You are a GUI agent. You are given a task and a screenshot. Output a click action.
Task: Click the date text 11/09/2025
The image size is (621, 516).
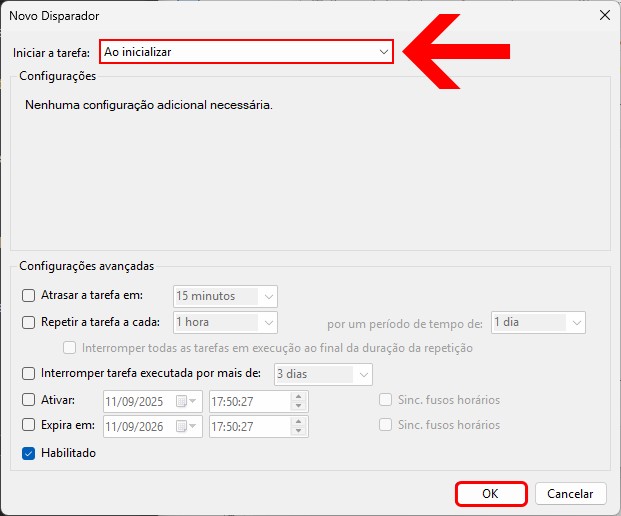[134, 402]
